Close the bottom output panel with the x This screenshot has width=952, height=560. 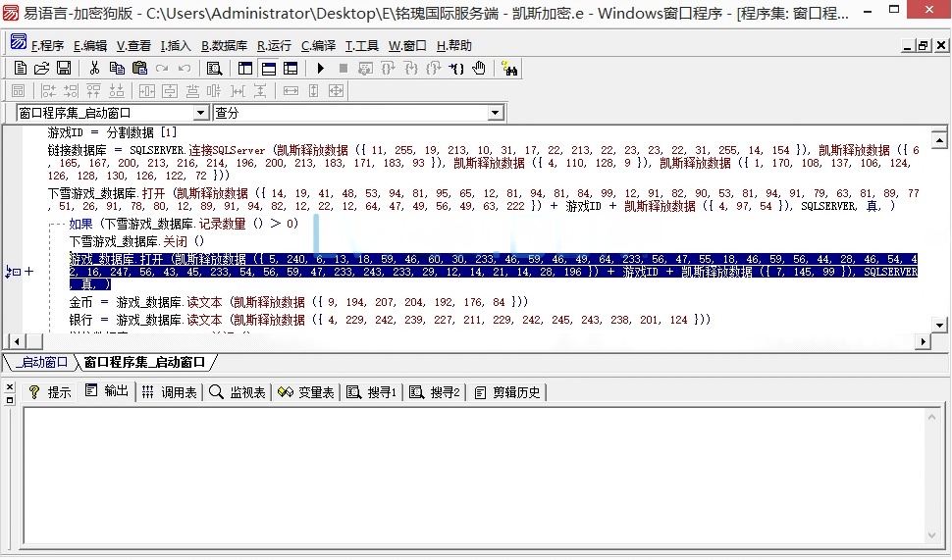(9, 387)
